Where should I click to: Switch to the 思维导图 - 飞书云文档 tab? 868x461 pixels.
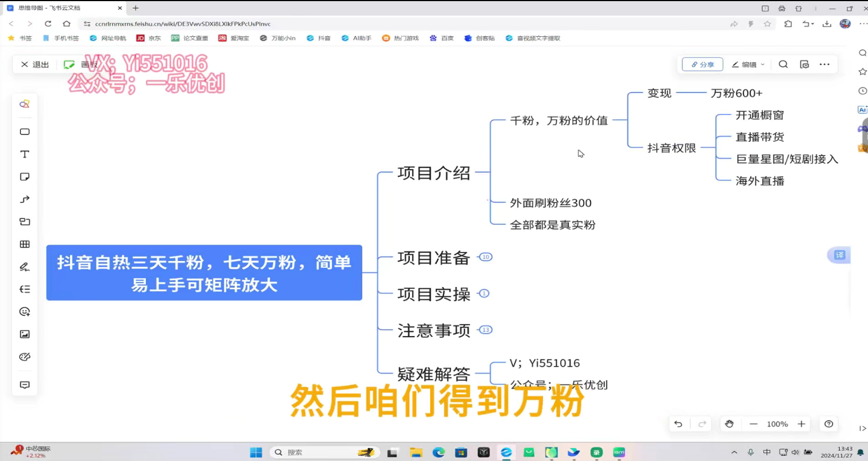pos(64,8)
